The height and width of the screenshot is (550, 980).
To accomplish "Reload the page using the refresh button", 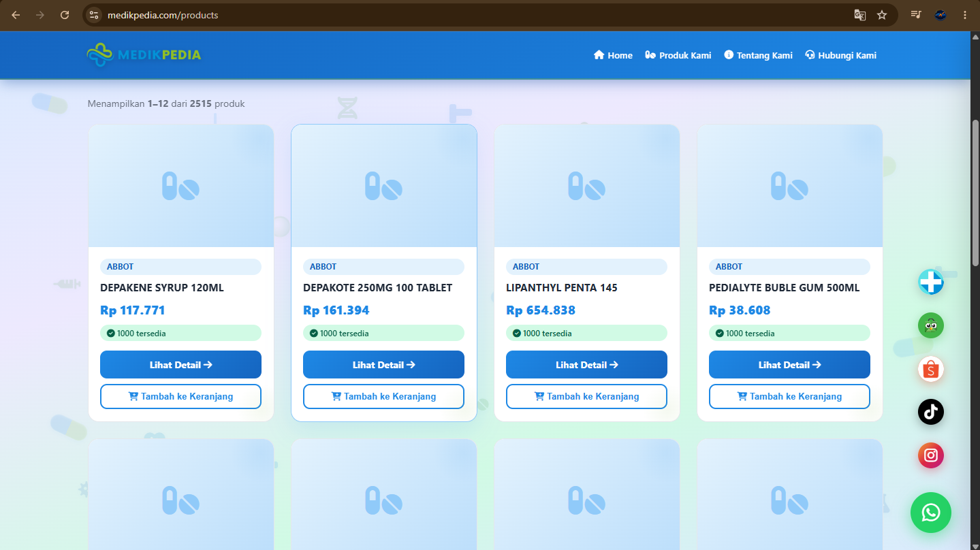I will coord(65,15).
